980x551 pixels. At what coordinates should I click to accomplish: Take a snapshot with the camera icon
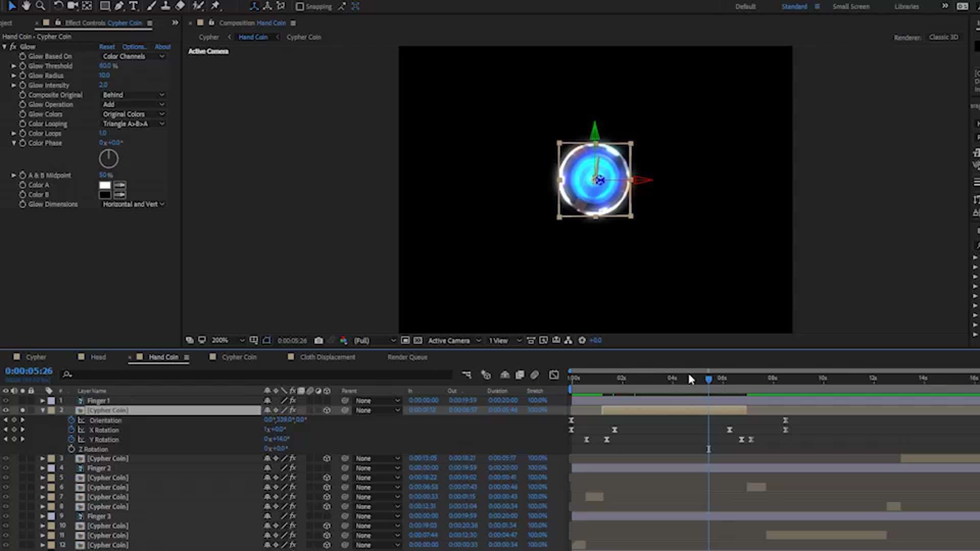point(318,340)
